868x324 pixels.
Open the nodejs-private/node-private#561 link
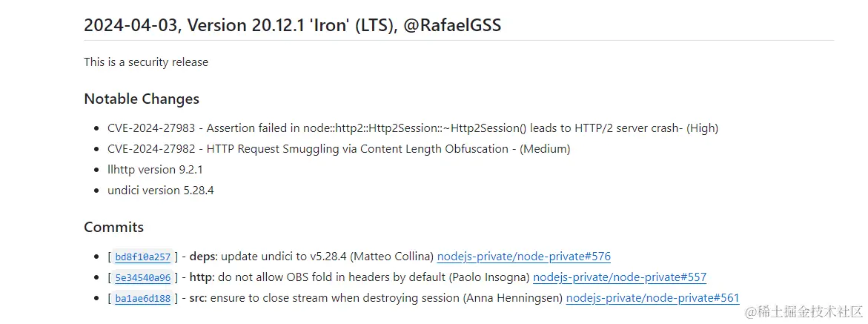[x=652, y=298]
